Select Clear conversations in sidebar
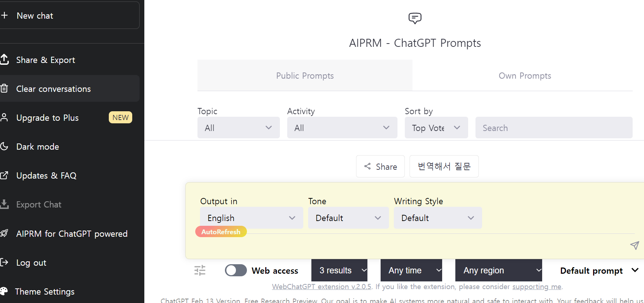The width and height of the screenshot is (644, 303). click(x=70, y=89)
